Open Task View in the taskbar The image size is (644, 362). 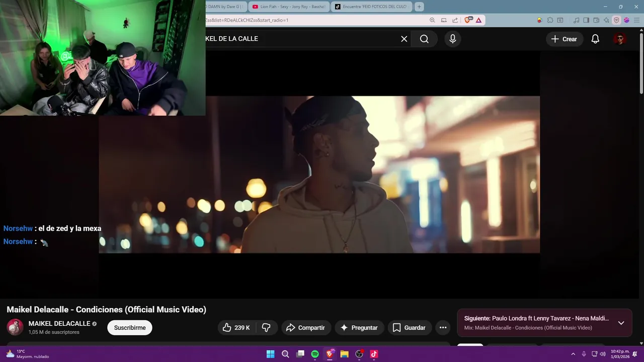(x=300, y=354)
